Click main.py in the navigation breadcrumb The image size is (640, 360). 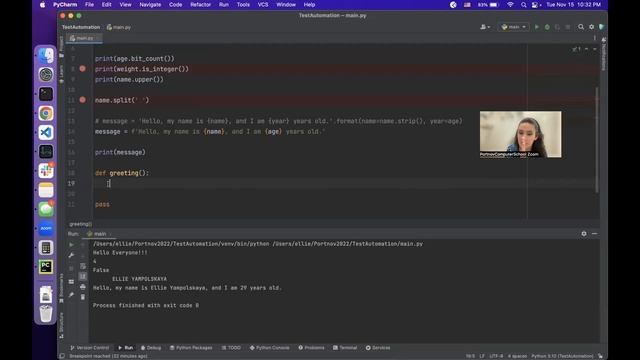coord(119,27)
